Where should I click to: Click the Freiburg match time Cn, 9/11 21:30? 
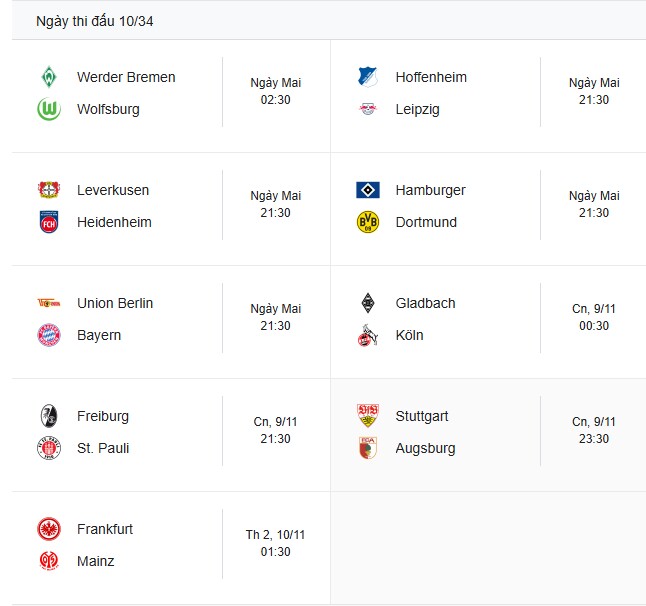pyautogui.click(x=275, y=430)
